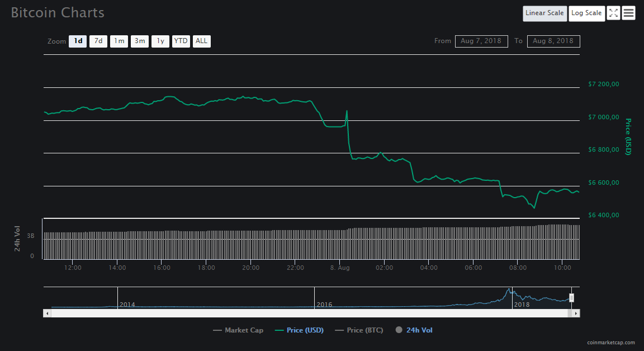Show ALL historical data
This screenshot has height=351, width=644.
202,41
